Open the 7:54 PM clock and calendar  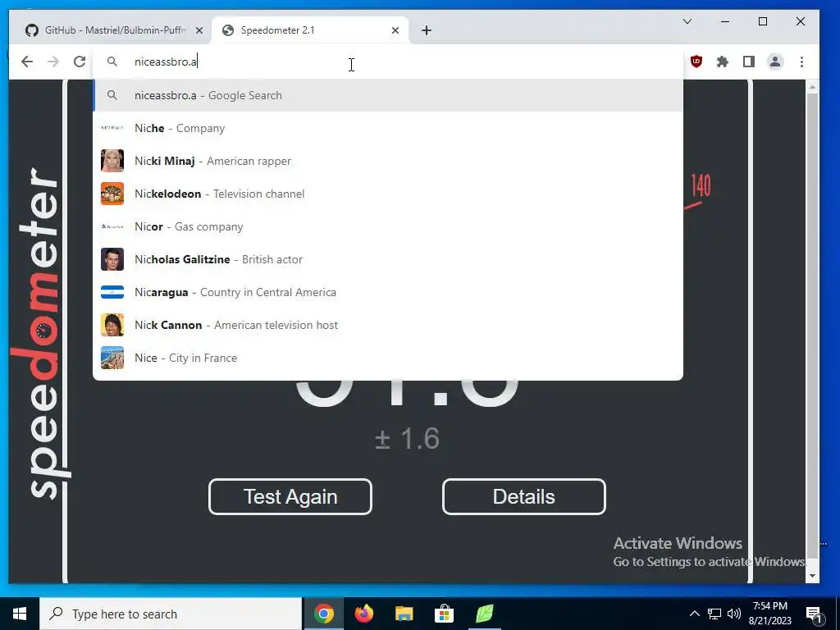(x=769, y=614)
